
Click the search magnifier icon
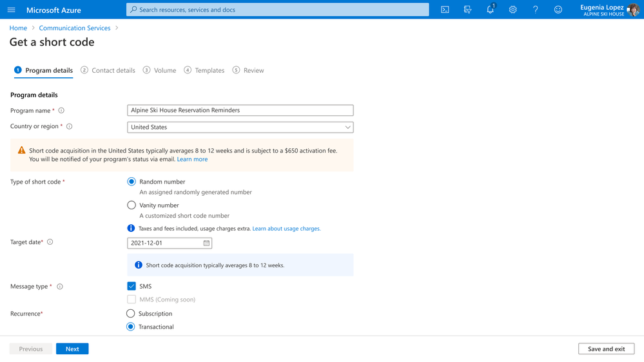coord(133,10)
